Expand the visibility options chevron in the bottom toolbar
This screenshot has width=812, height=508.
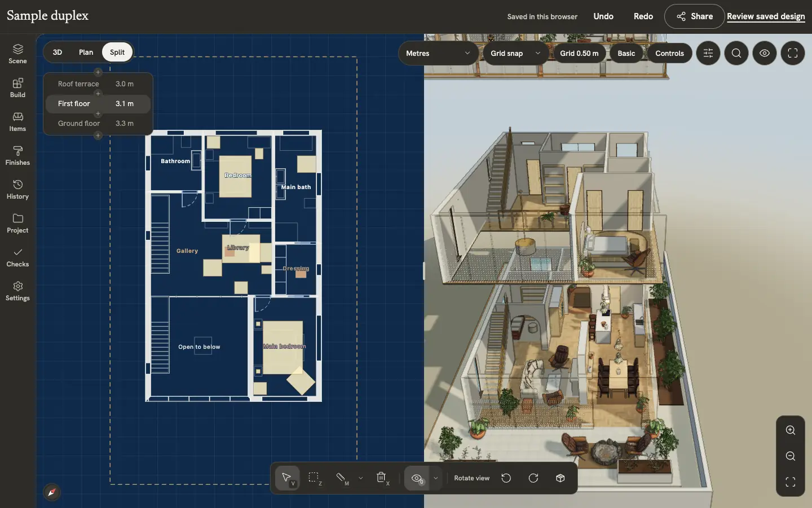(435, 479)
